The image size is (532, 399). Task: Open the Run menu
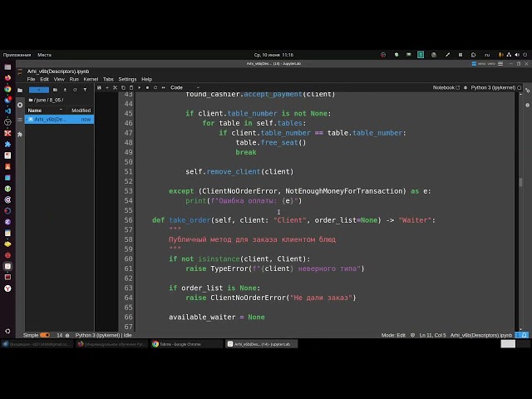click(74, 79)
